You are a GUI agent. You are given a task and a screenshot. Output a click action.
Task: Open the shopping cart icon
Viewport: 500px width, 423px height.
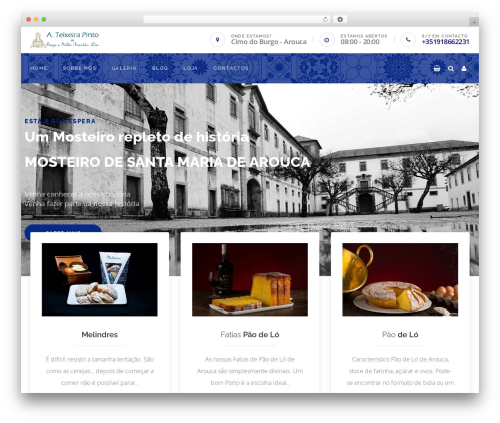[437, 68]
